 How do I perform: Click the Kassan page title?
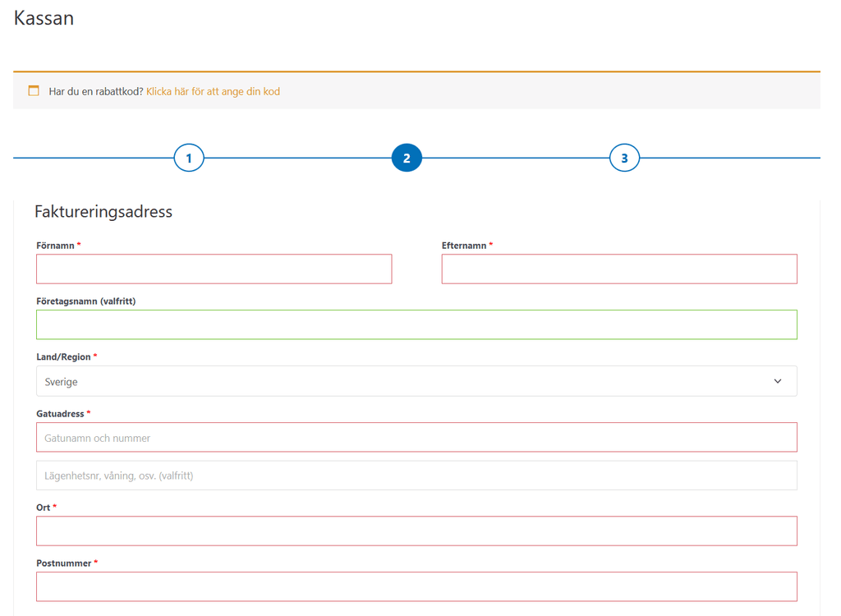coord(44,18)
